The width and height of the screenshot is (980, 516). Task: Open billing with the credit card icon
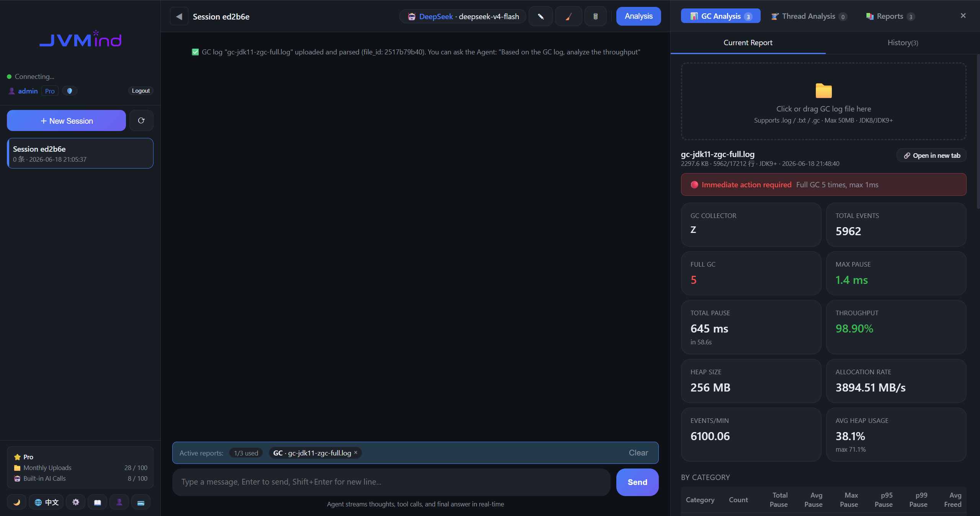point(141,502)
